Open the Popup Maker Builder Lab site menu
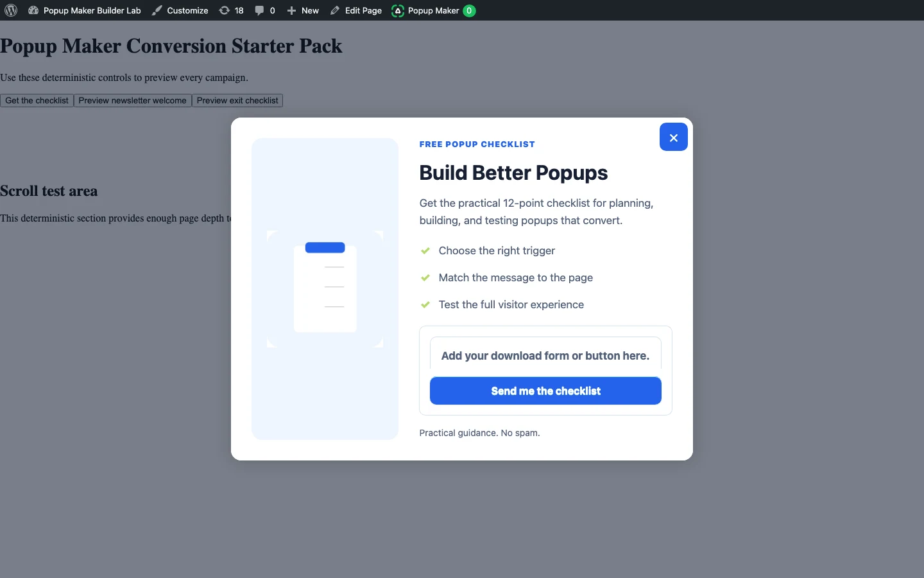Screen dimensions: 924x578 (85, 10)
